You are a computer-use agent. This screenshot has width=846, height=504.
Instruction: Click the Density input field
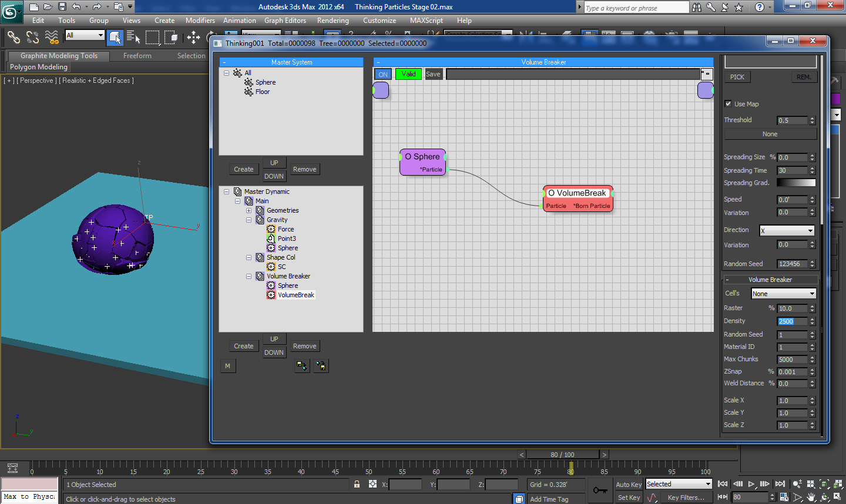point(793,321)
